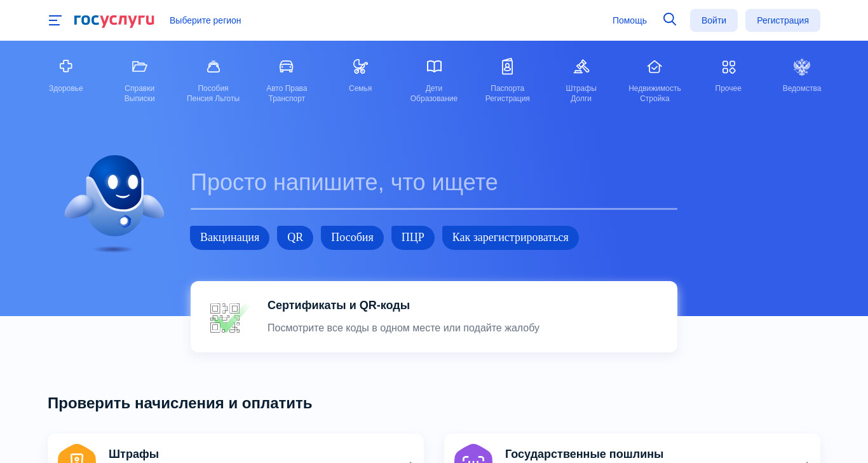
Task: Open the Пособия Пенсия Льготы icon
Action: (214, 66)
